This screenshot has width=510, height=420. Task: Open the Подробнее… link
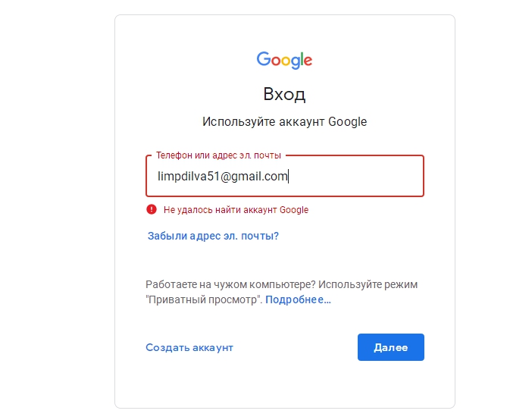[x=298, y=299]
